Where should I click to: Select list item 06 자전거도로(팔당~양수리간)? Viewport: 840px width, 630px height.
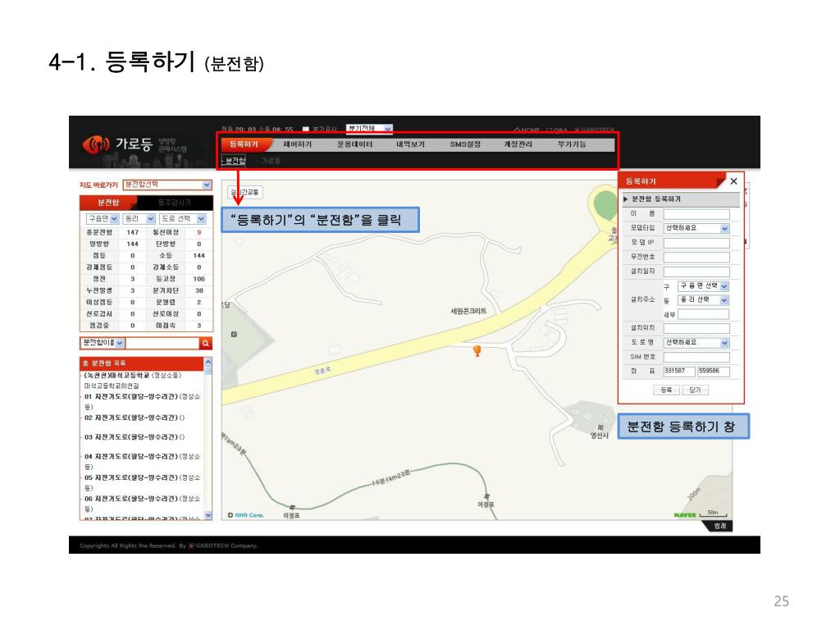click(142, 503)
